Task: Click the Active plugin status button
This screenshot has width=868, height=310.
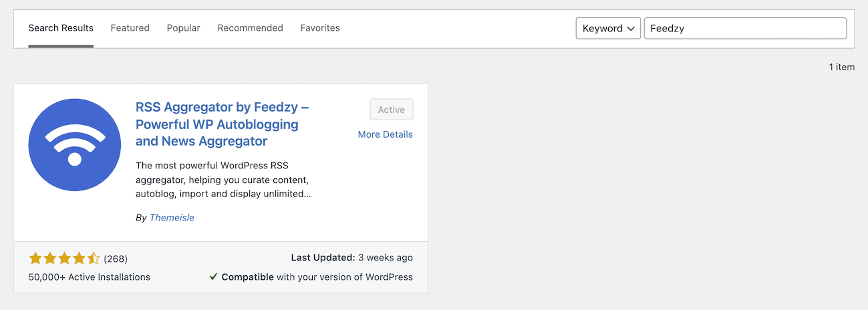Action: (x=392, y=110)
